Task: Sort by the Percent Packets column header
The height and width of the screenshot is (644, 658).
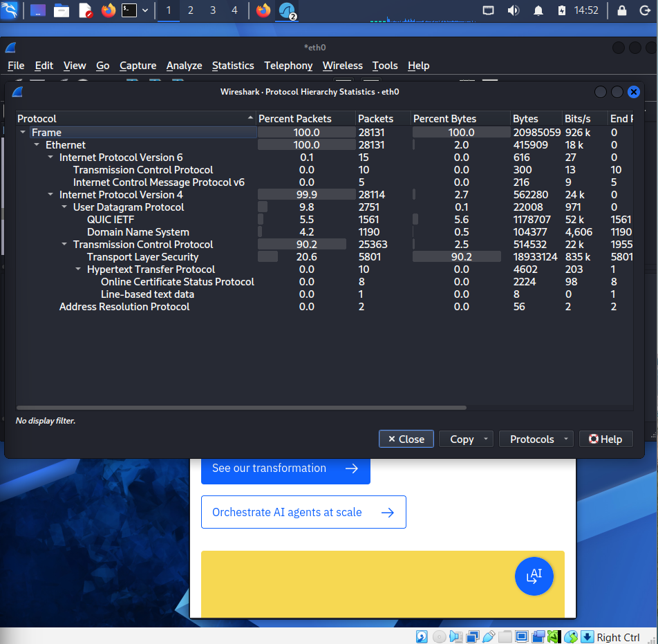Action: point(306,119)
